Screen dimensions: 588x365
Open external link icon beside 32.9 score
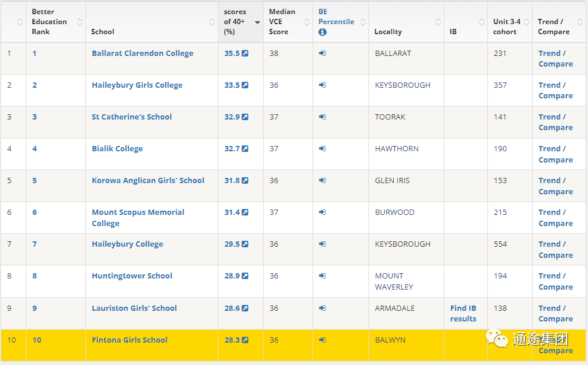(245, 117)
